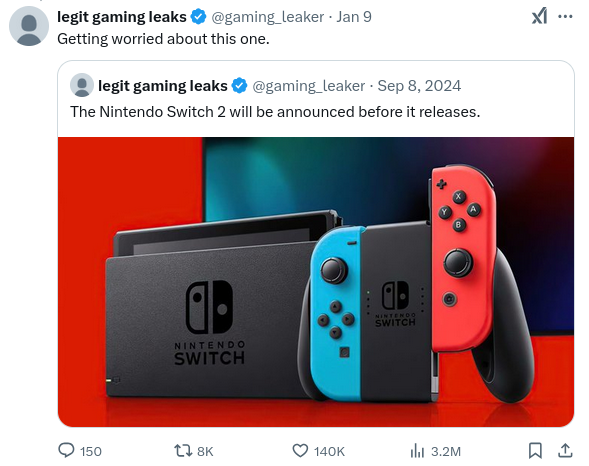Click the Grok xAI icon
Image resolution: width=589 pixels, height=466 pixels.
[x=539, y=17]
